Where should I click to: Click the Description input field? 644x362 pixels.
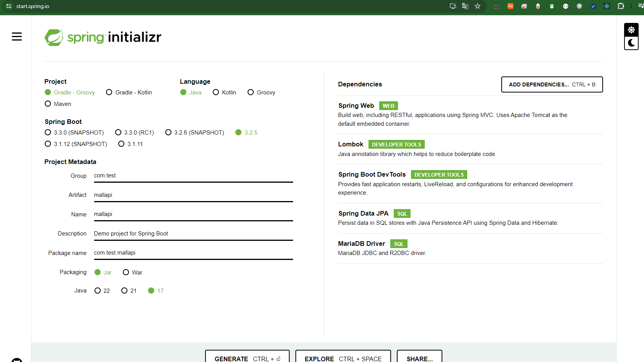193,234
